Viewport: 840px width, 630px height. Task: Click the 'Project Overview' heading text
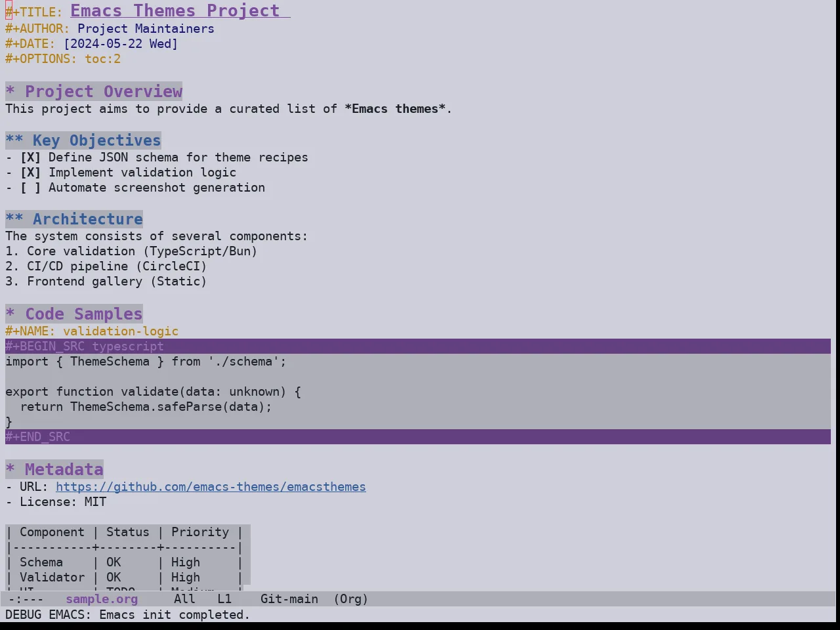pyautogui.click(x=104, y=91)
